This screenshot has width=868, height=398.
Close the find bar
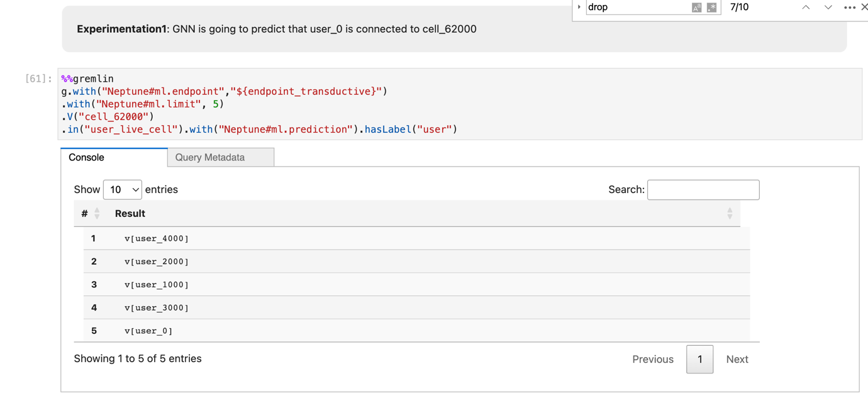[864, 8]
